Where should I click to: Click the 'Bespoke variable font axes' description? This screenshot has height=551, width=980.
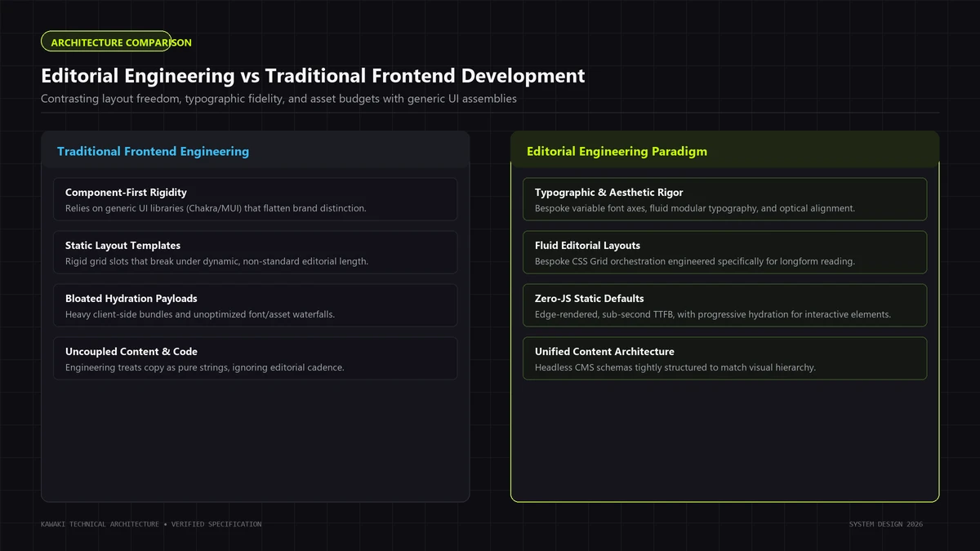(695, 208)
